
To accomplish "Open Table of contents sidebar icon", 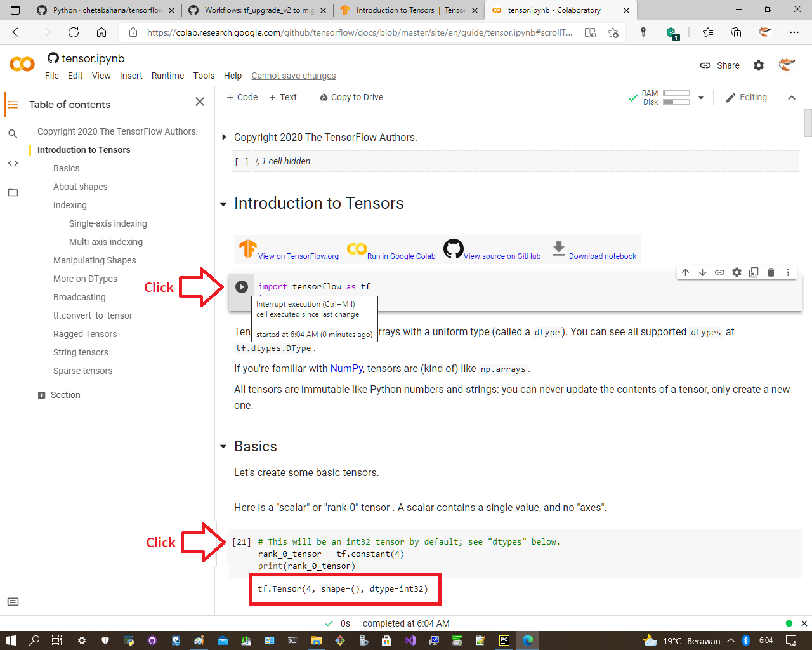I will pyautogui.click(x=13, y=104).
